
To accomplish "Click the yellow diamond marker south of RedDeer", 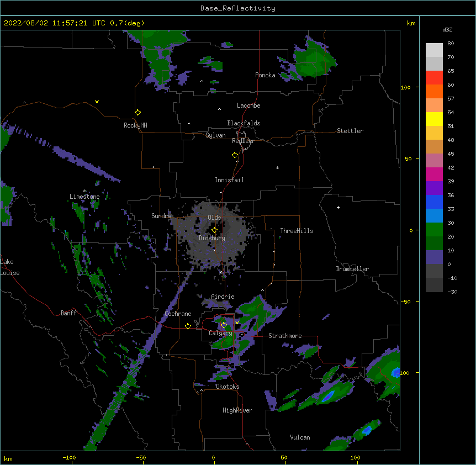I will pos(235,155).
